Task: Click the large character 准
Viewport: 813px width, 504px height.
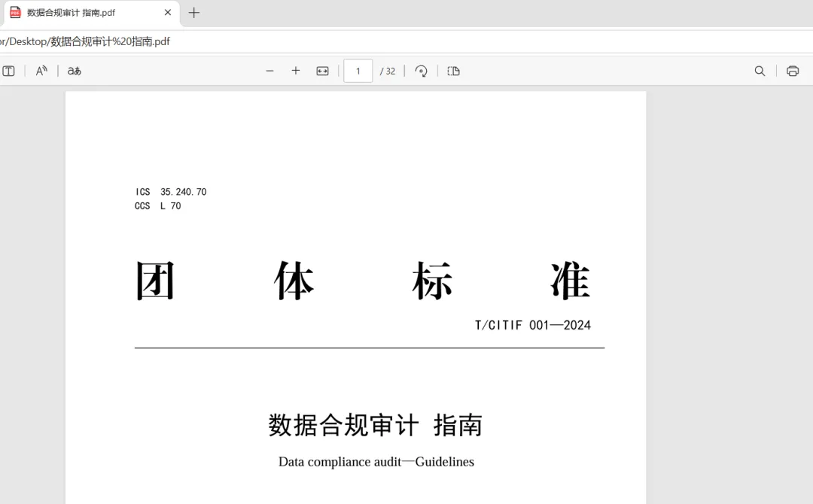Action: [571, 281]
